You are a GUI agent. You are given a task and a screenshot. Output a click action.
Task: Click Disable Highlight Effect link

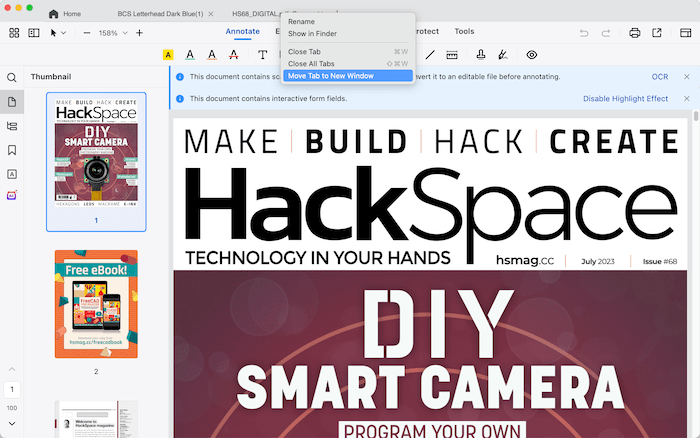pos(625,98)
